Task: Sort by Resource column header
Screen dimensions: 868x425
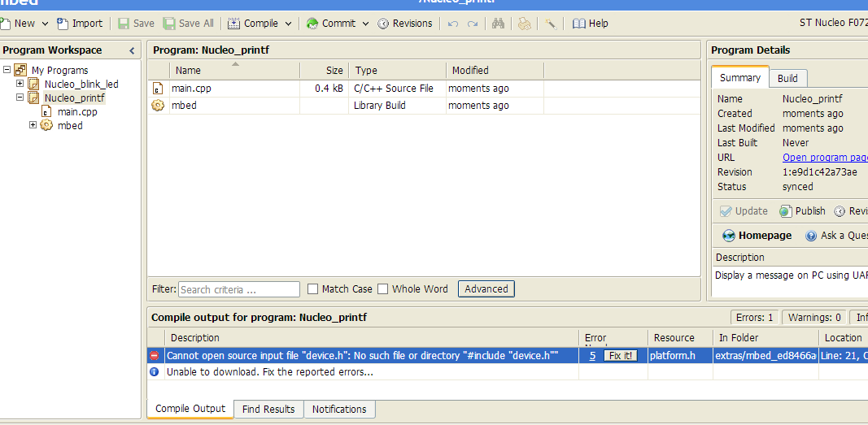Action: [680, 338]
